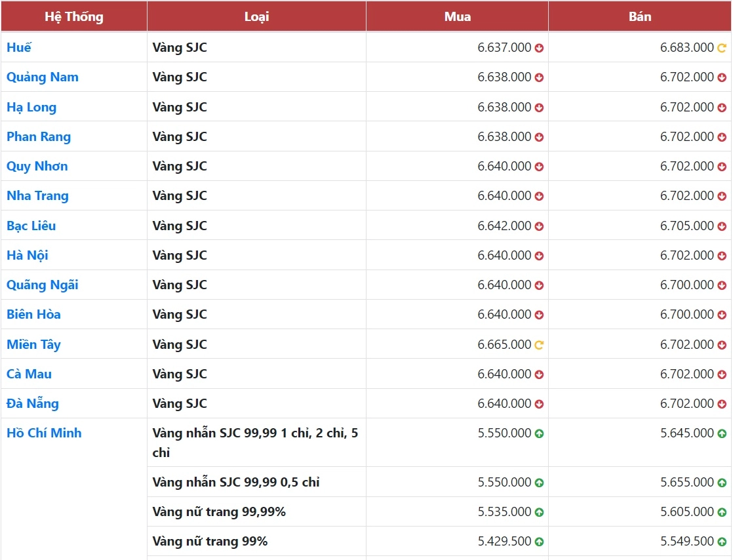Screen dimensions: 733x560
Task: Click the yellow refresh icon beside Huế sell price
Action: (x=722, y=48)
